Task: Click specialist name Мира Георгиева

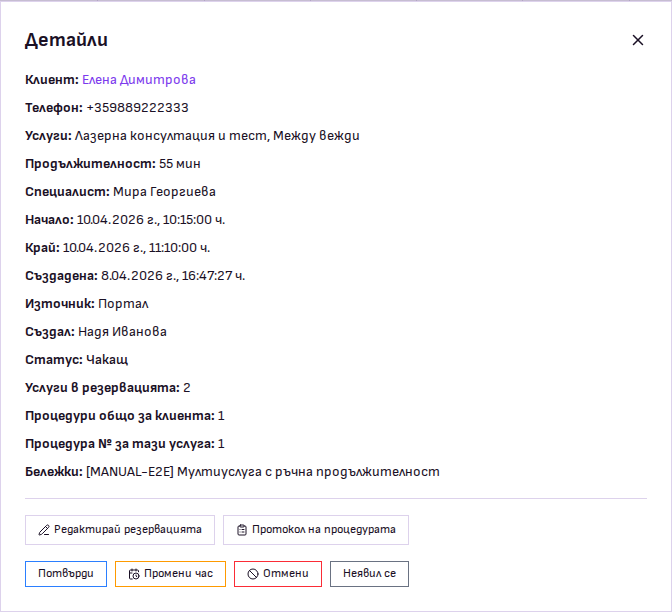Action: click(x=164, y=192)
